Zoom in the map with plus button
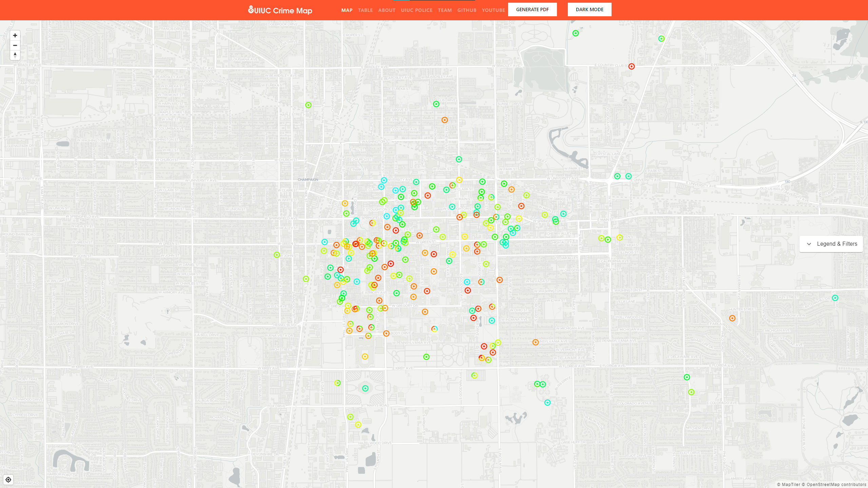Screen dimensions: 868x488 click(15, 36)
